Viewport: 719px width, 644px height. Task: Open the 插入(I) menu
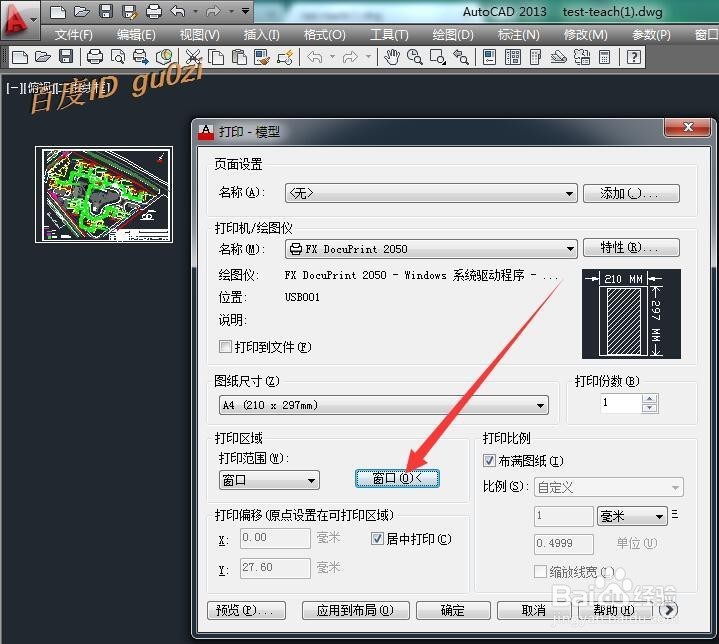tap(261, 35)
